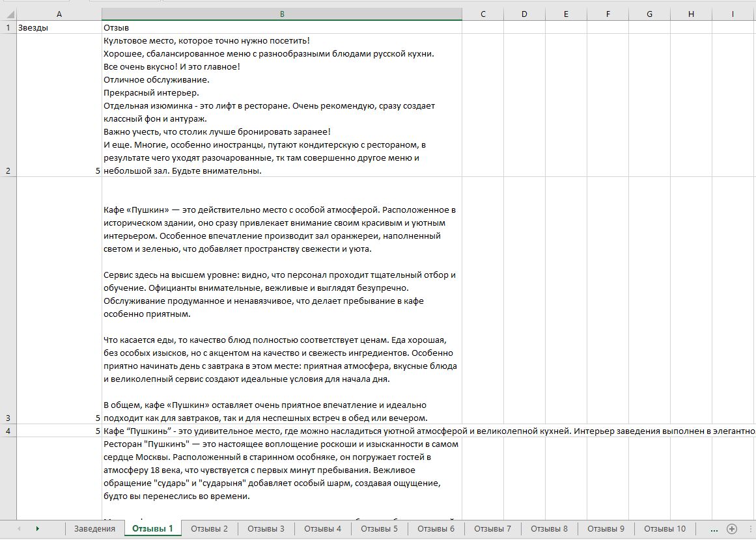
Task: Show more sheet tabs via ellipsis
Action: coord(714,528)
